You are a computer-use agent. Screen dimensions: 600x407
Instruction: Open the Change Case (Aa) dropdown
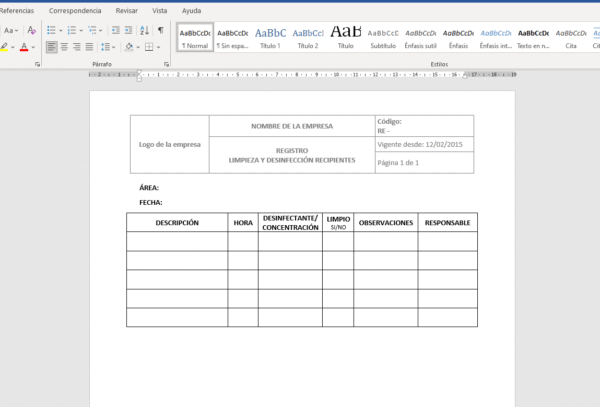[11, 30]
